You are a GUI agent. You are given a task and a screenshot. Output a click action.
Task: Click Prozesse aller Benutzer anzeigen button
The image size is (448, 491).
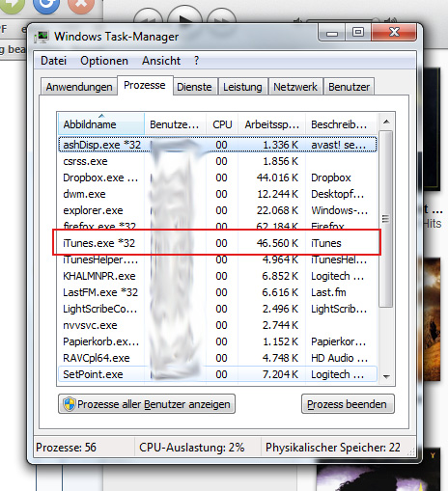(147, 404)
